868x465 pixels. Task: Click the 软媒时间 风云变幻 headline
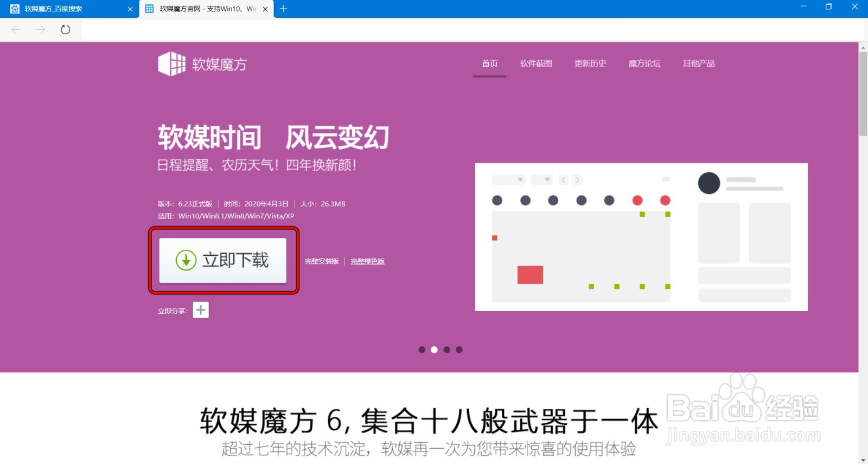(x=273, y=137)
